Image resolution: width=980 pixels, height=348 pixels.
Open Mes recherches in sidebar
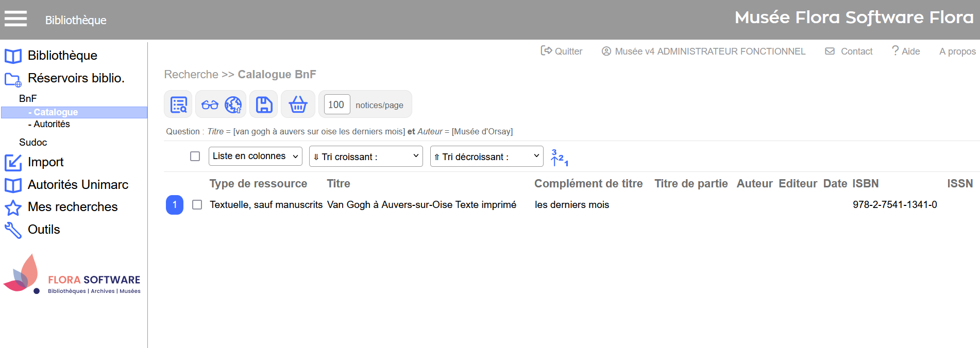(x=73, y=207)
